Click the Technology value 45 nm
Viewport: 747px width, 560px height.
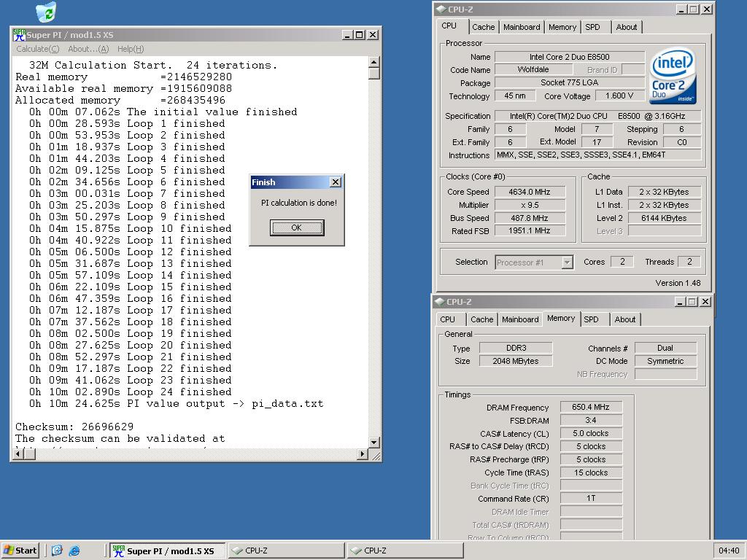[x=515, y=96]
